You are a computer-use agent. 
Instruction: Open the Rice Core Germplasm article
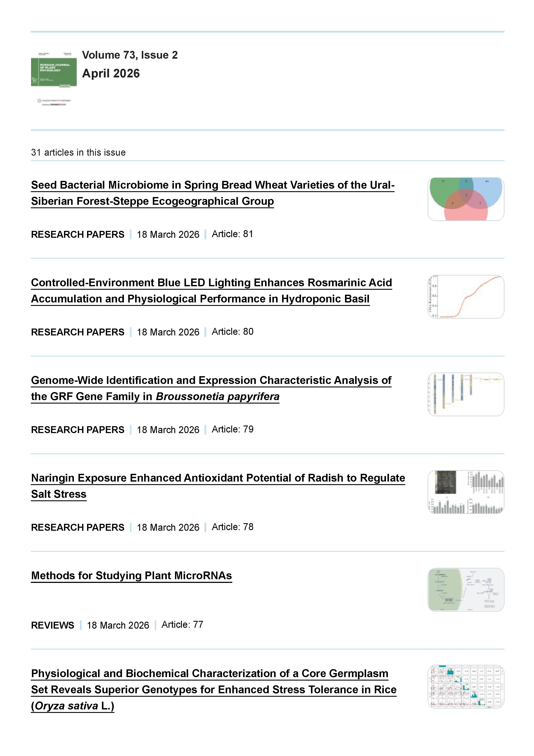[x=213, y=689]
